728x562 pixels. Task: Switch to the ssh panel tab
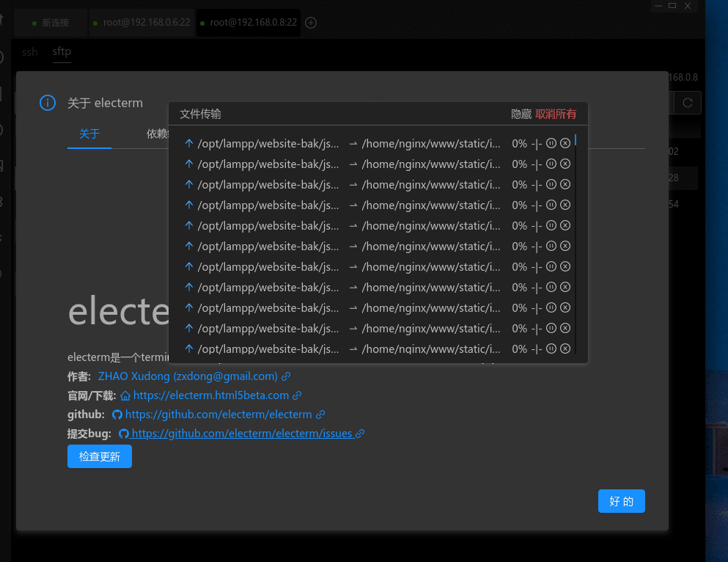coord(30,51)
